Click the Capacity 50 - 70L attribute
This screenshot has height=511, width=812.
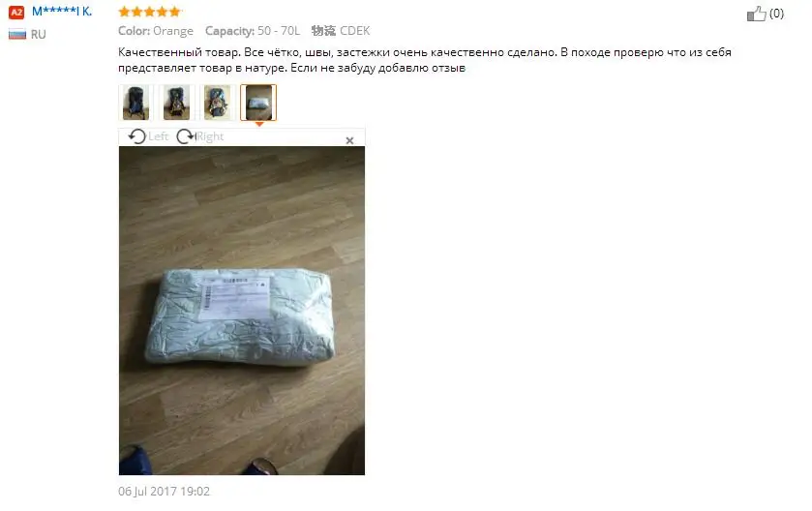coord(253,31)
